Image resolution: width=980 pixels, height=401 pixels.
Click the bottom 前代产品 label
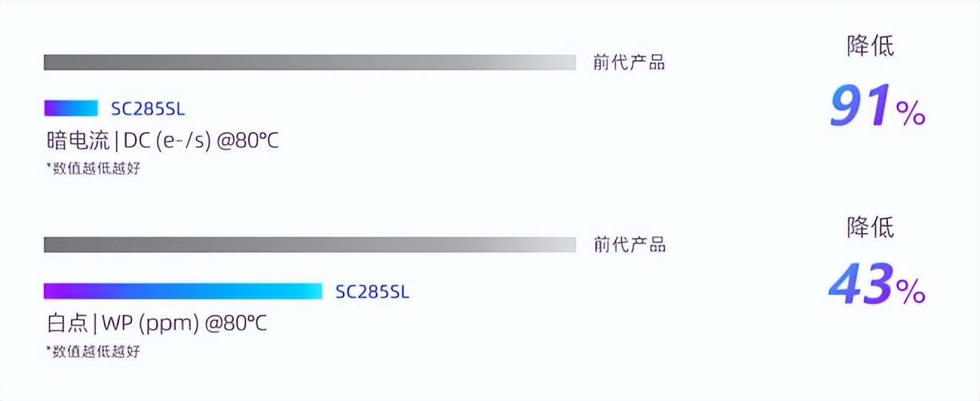pos(629,244)
